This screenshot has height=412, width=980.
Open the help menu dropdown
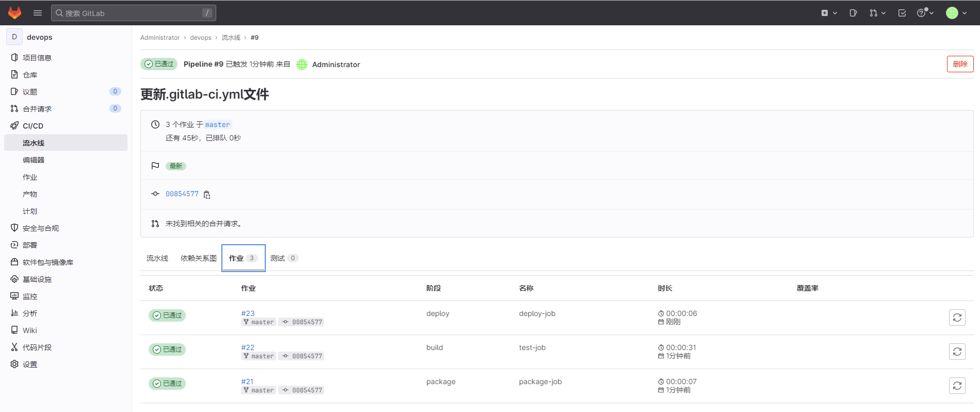coord(925,13)
